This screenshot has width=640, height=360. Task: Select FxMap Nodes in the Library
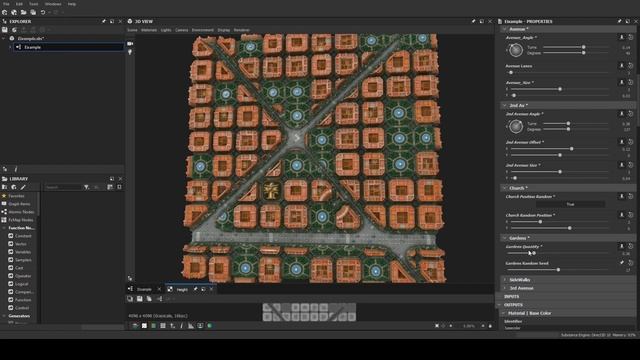coord(21,220)
